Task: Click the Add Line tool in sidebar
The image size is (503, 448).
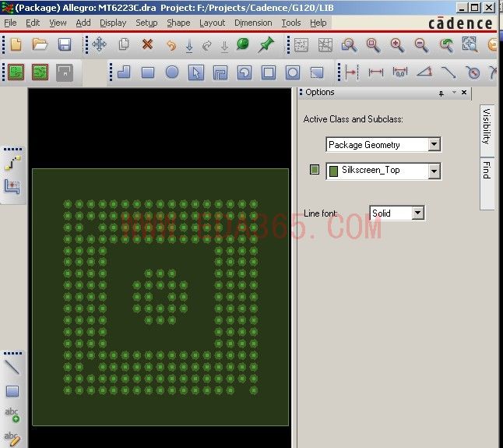Action: [12, 367]
